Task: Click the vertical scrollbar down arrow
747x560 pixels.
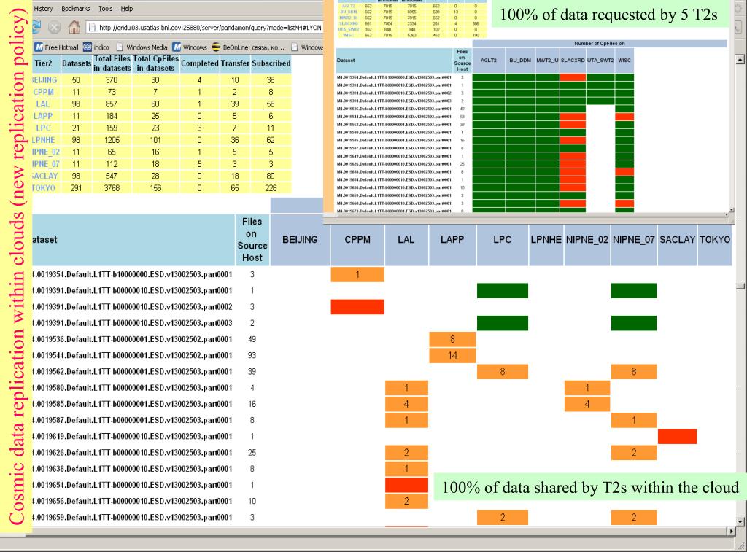Action: click(x=741, y=523)
